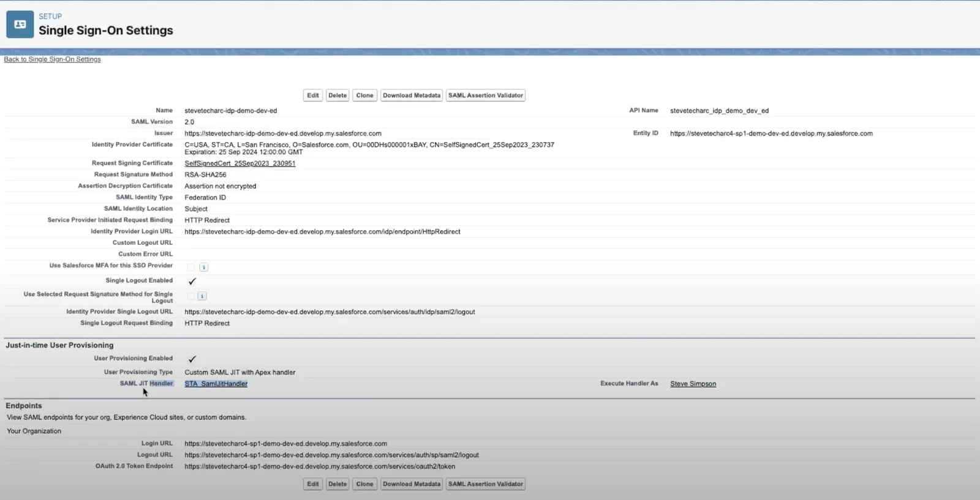Open info icon for Request Signature Method for Single Logout
The image size is (980, 500).
202,296
